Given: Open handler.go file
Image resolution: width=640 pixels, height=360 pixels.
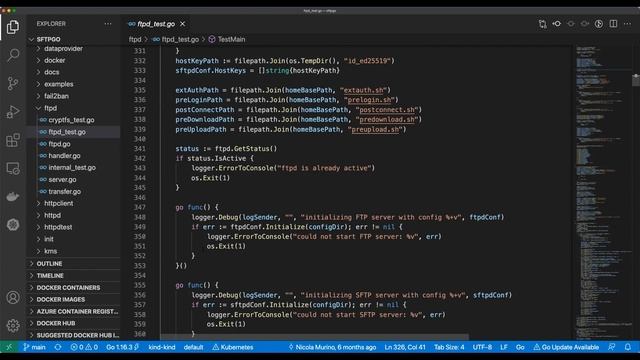Looking at the screenshot, I should (73, 156).
